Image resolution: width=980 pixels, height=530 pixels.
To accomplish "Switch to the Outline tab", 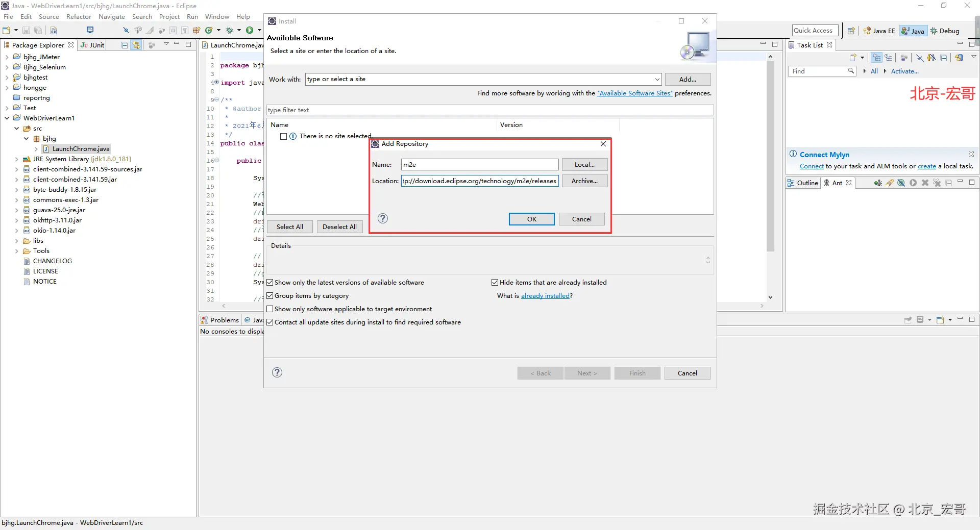I will pos(803,183).
